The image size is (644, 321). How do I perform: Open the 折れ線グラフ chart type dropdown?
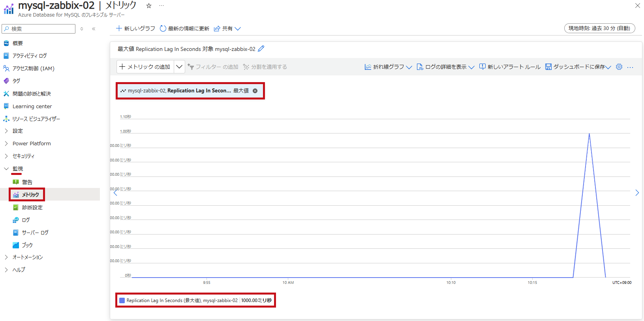pos(388,67)
